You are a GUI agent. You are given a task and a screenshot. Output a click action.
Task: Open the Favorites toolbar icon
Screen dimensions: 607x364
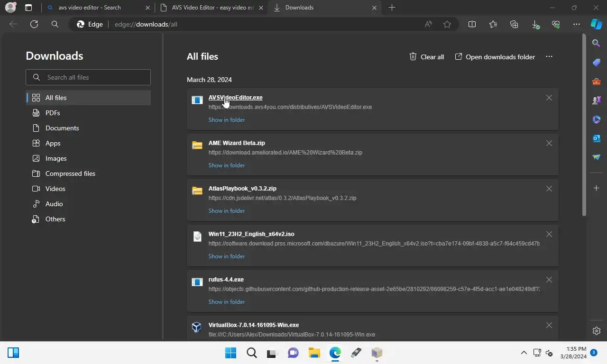pyautogui.click(x=493, y=24)
